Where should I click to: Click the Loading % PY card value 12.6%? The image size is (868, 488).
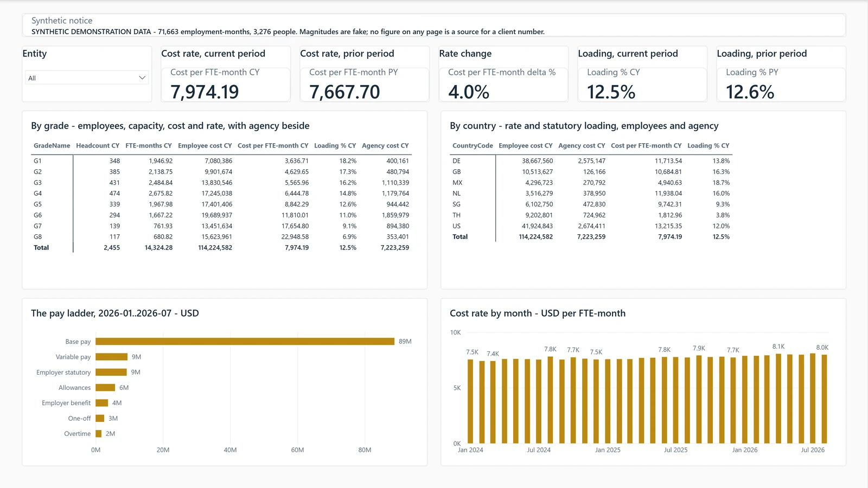[750, 92]
